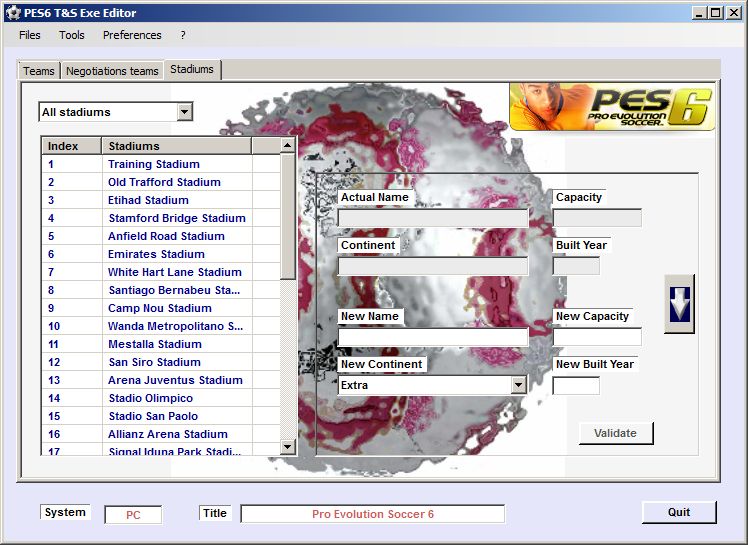Select the Stadiums tab
Image resolution: width=748 pixels, height=545 pixels.
[192, 69]
